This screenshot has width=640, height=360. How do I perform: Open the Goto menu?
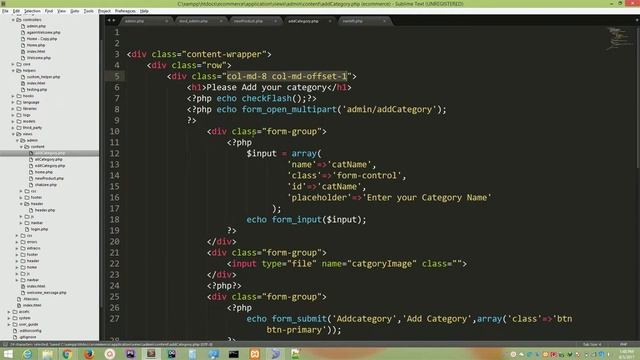click(75, 11)
